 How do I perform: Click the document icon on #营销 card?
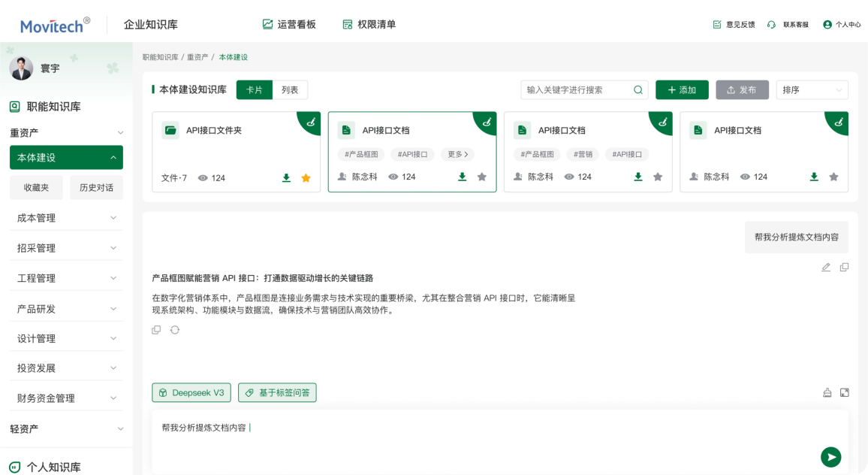click(x=522, y=130)
